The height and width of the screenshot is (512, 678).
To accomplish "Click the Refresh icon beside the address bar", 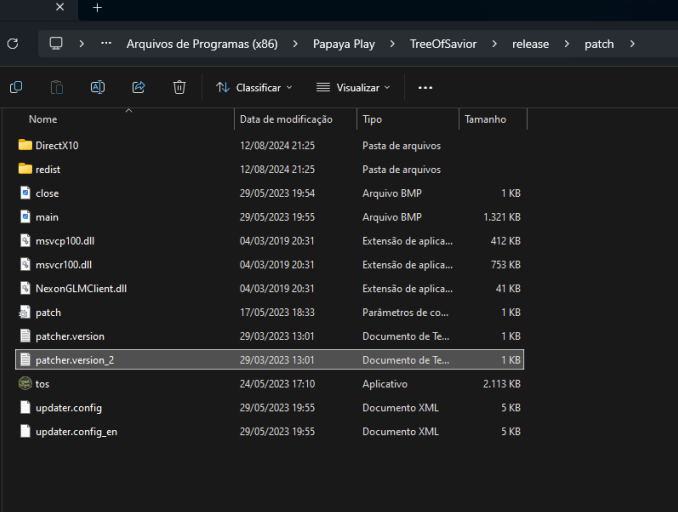I will (x=13, y=44).
